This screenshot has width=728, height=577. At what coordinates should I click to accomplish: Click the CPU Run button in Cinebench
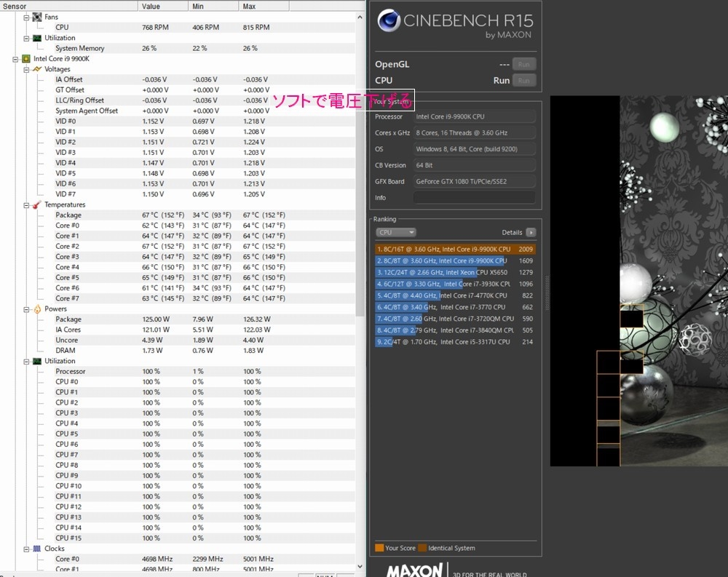[x=523, y=80]
